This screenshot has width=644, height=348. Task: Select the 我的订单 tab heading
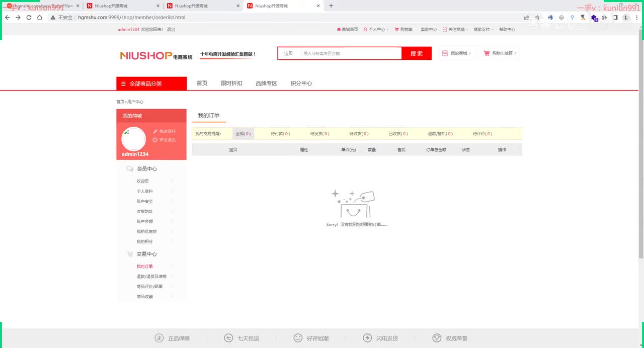click(x=209, y=116)
